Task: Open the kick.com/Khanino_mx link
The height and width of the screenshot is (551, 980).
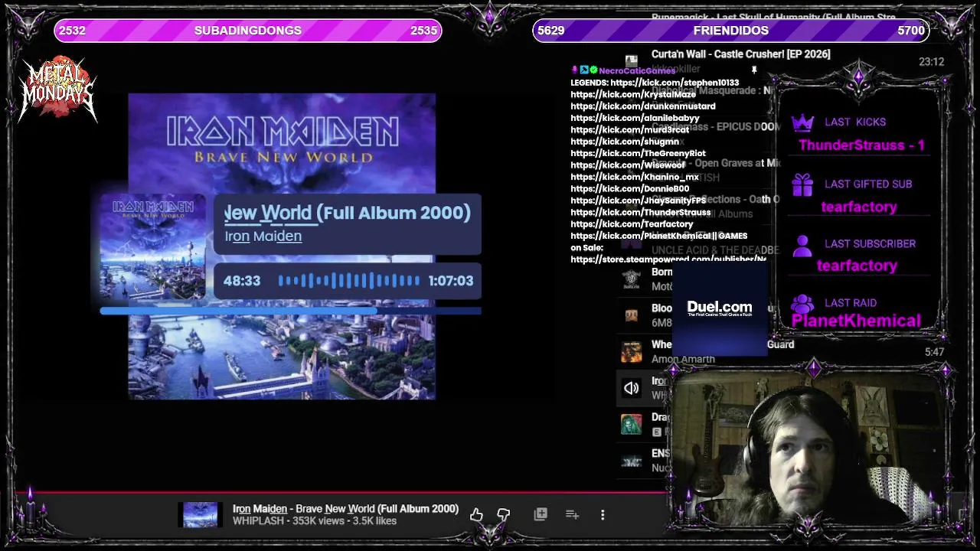Action: [635, 177]
